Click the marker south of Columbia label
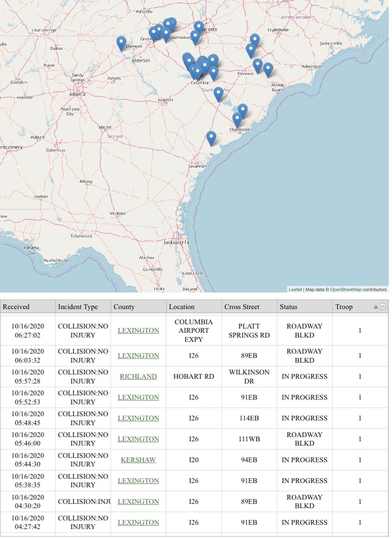 pos(219,94)
